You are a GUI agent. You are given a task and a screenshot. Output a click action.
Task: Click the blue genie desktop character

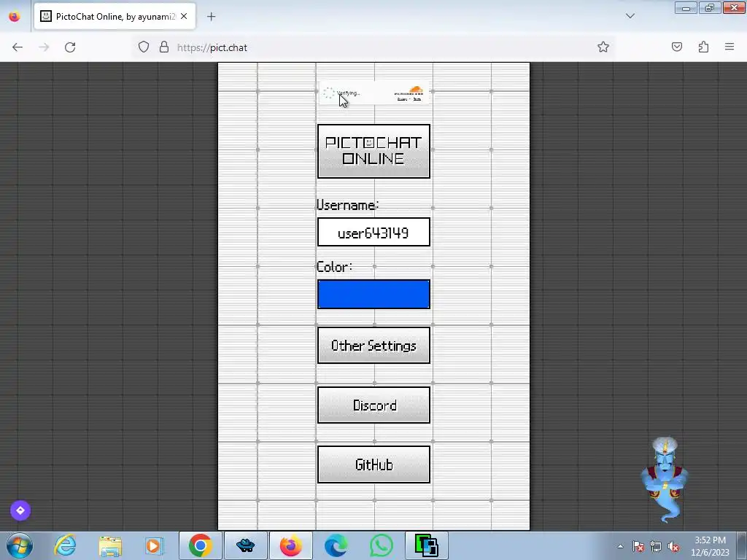664,480
